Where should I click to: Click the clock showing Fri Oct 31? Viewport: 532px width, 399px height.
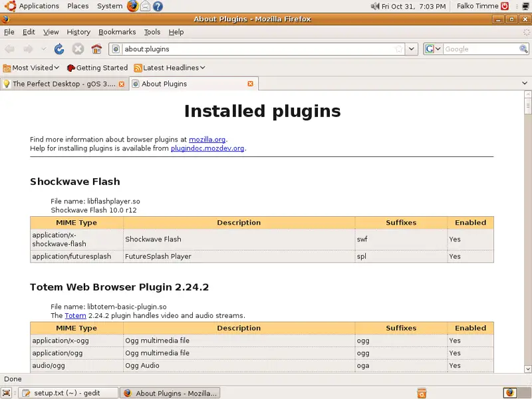coord(414,6)
